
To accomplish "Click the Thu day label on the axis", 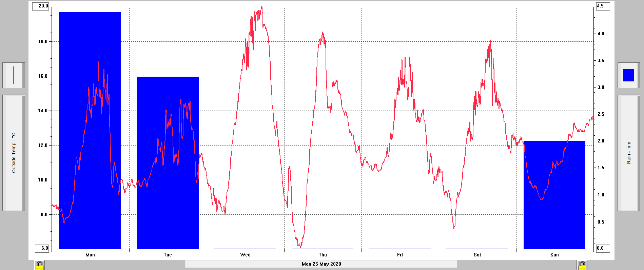I will pos(323,255).
